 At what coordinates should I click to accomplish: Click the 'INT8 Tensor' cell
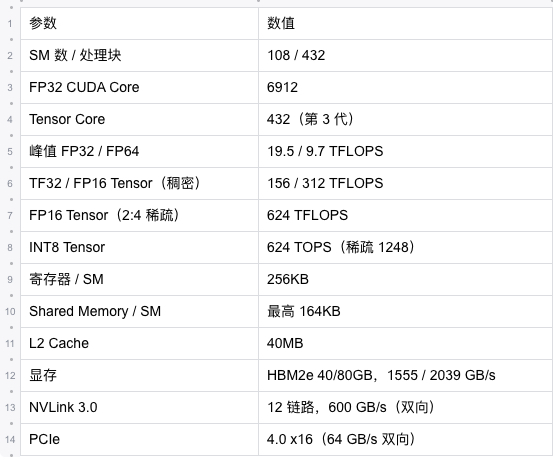click(x=139, y=248)
